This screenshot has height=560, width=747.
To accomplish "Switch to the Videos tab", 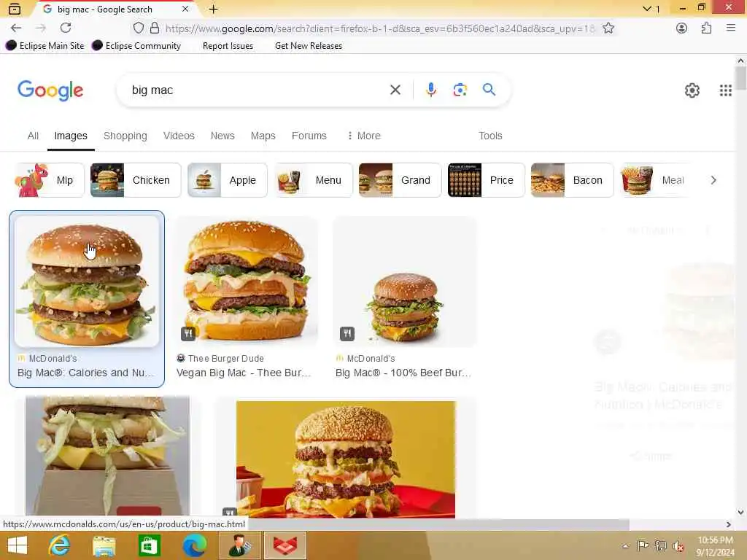I will pyautogui.click(x=179, y=136).
